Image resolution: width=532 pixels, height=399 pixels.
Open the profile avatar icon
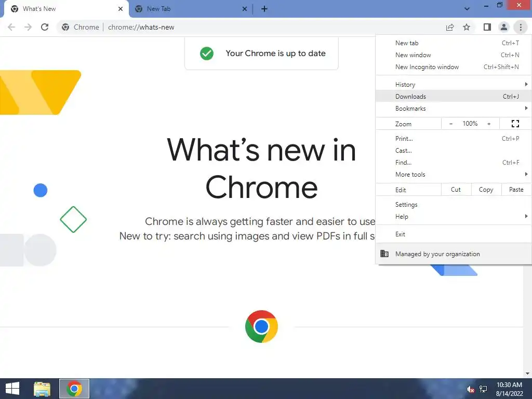[x=504, y=27]
